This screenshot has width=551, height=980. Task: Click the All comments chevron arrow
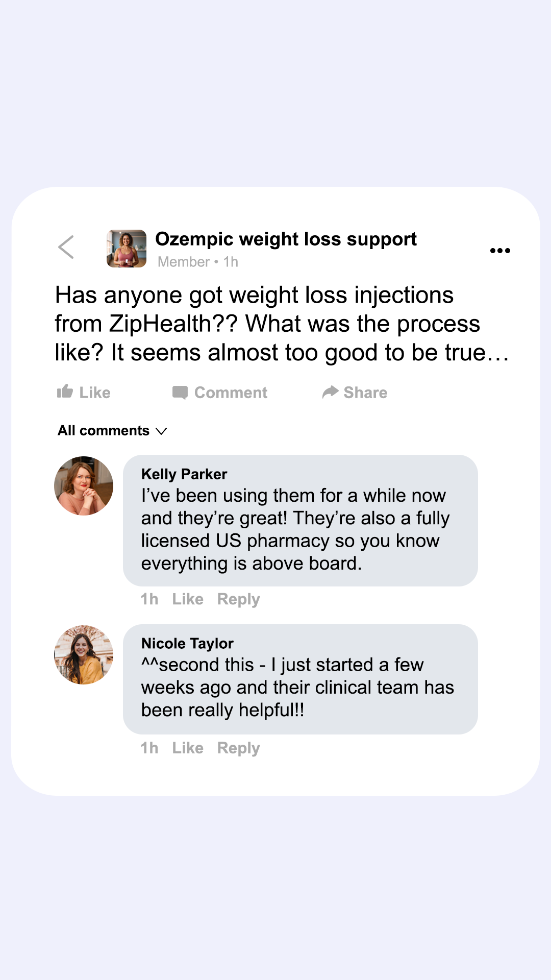click(162, 431)
